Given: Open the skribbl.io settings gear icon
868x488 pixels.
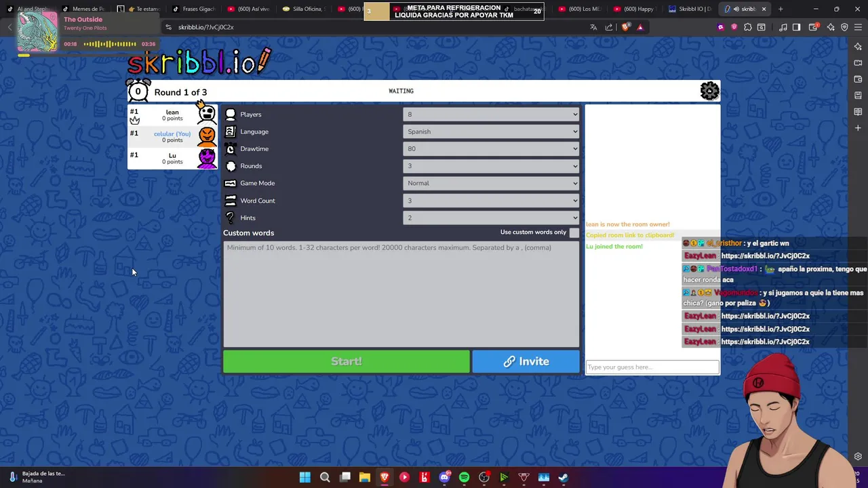Looking at the screenshot, I should click(709, 91).
